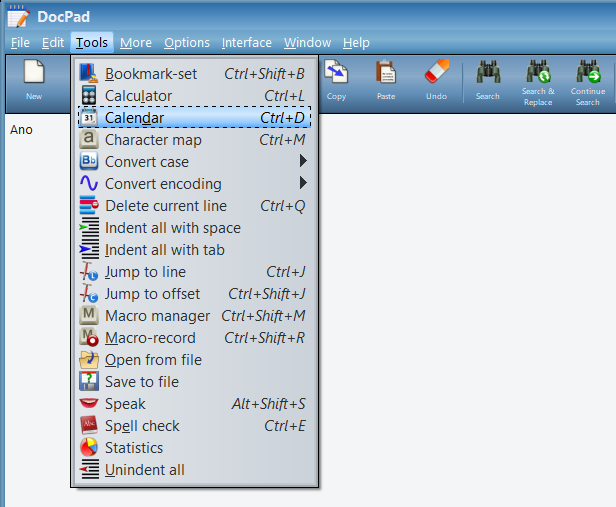Click the Calculator icon in Tools menu
Viewport: 616px width, 507px height.
point(89,95)
